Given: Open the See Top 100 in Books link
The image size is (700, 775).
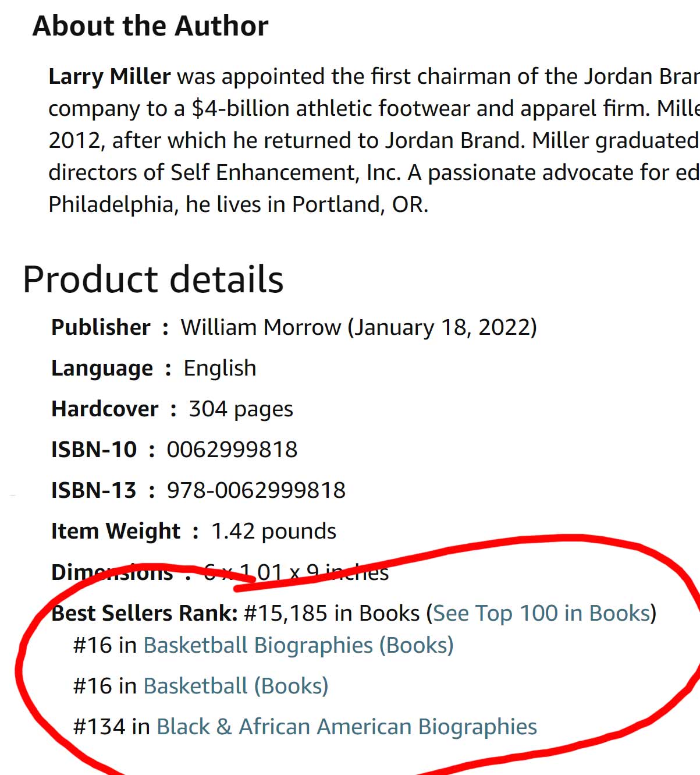Looking at the screenshot, I should (541, 613).
